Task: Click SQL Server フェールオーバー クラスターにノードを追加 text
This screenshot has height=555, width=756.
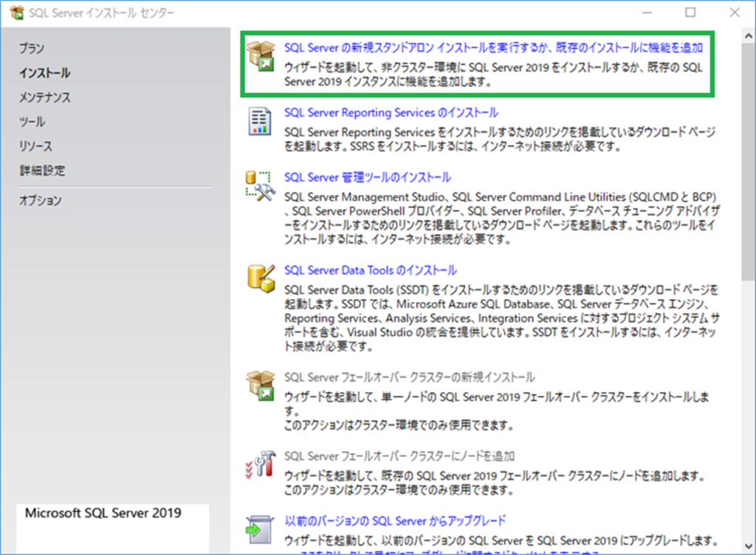Action: click(x=399, y=456)
